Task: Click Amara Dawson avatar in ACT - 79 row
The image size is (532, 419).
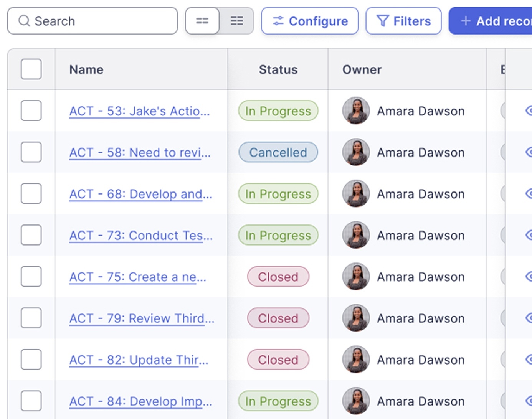Action: (x=356, y=318)
